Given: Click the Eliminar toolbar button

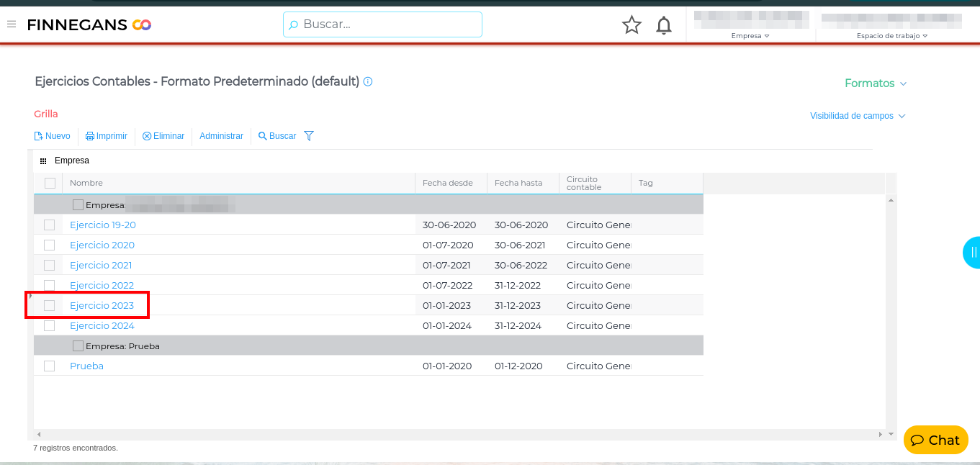Looking at the screenshot, I should (x=163, y=136).
